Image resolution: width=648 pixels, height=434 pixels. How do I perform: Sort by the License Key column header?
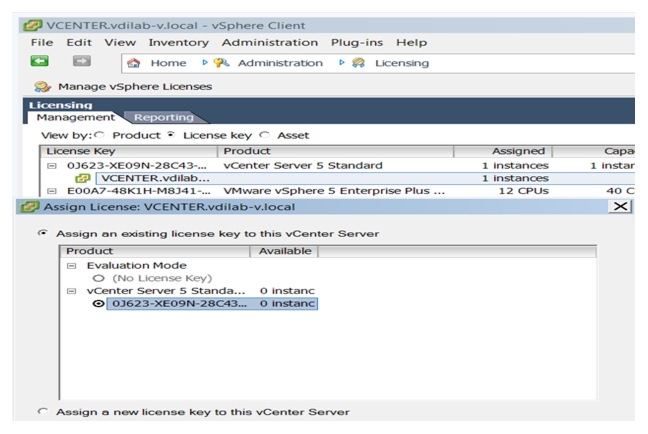click(129, 151)
